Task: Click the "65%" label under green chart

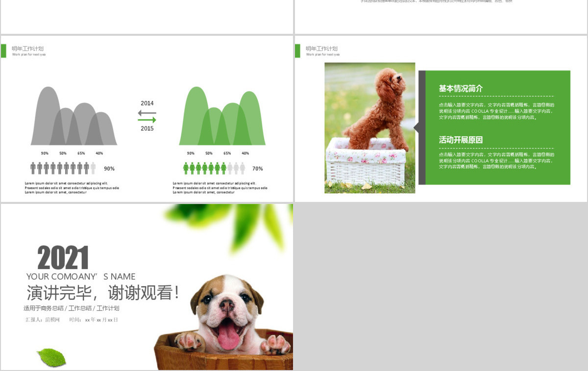Action: coord(227,153)
